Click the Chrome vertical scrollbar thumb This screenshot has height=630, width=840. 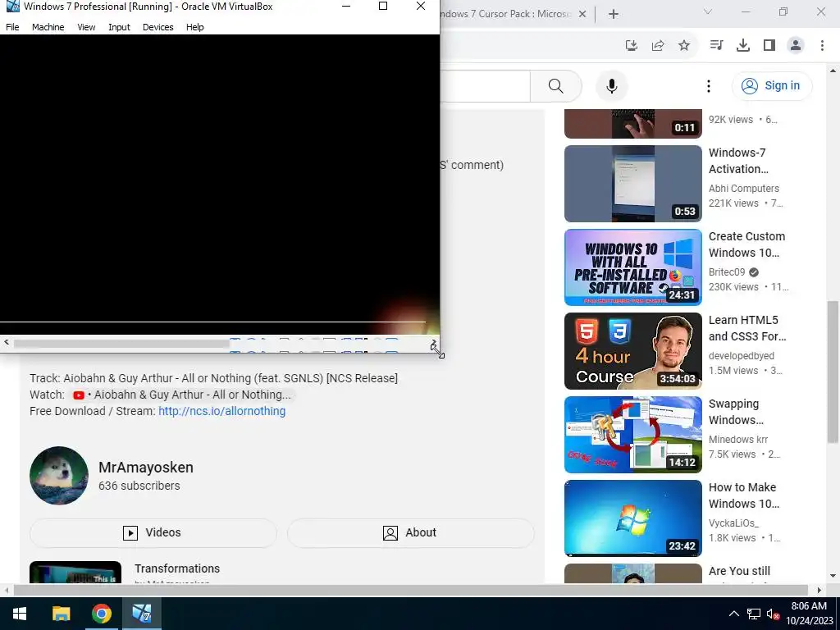[x=833, y=372]
